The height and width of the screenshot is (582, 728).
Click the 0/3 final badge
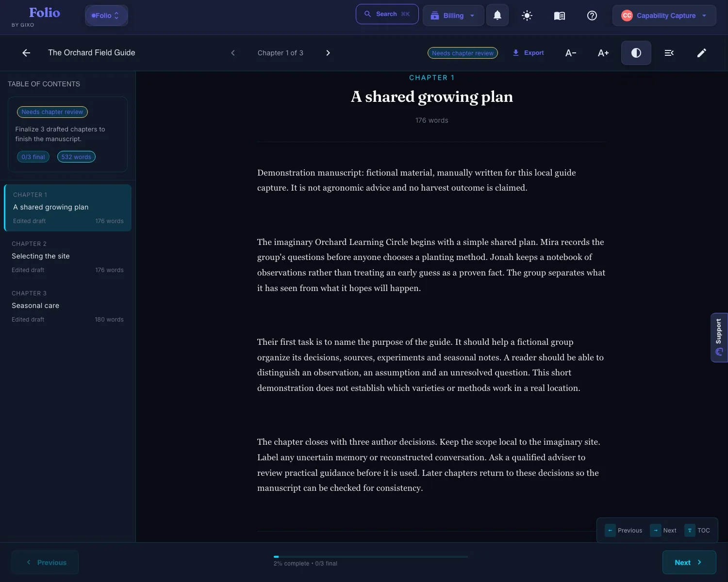pyautogui.click(x=33, y=157)
